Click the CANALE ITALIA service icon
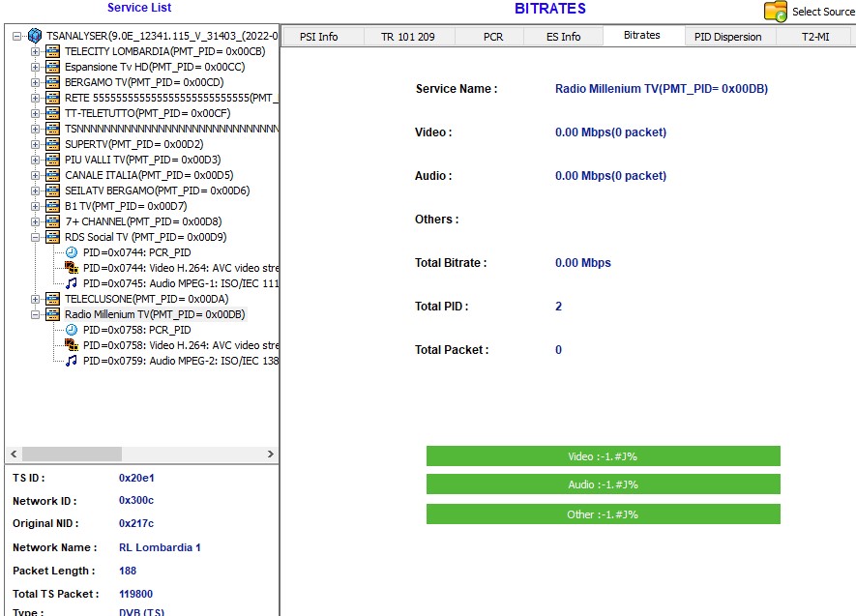 52,175
